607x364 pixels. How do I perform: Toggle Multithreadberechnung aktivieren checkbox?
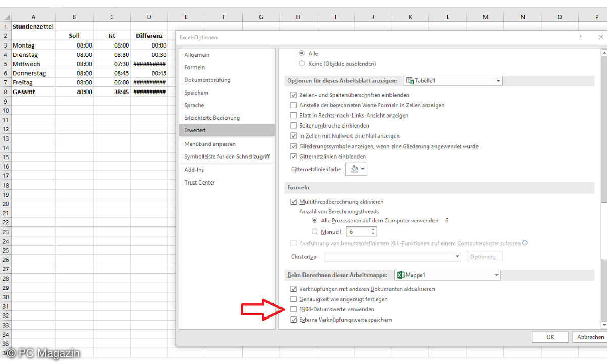click(294, 202)
